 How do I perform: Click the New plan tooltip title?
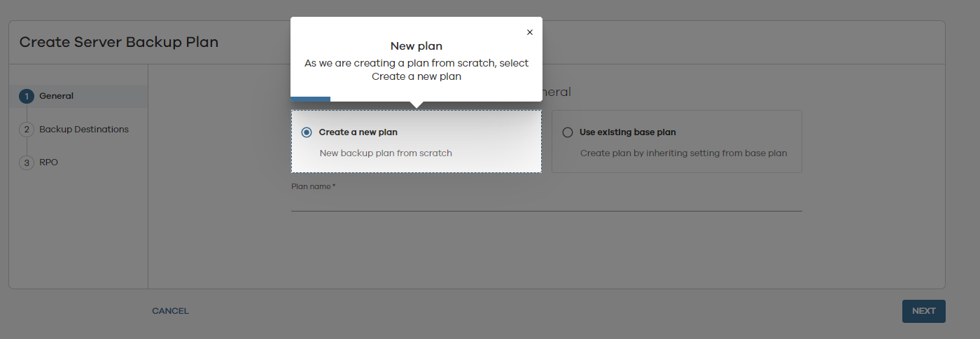tap(416, 46)
